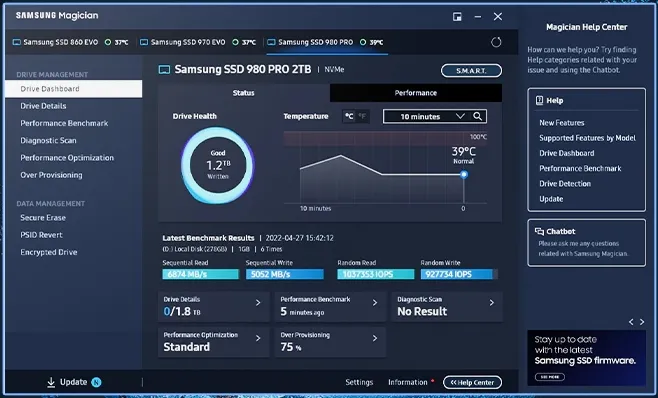The height and width of the screenshot is (398, 658).
Task: Go to next help center banner
Action: tap(642, 322)
